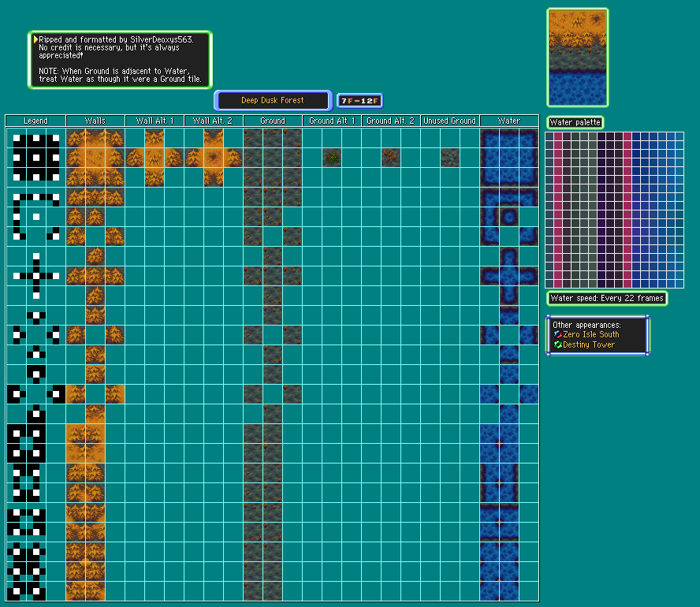Screen dimensions: 700x607
Task: Click the Unused Ground column header
Action: click(x=450, y=121)
